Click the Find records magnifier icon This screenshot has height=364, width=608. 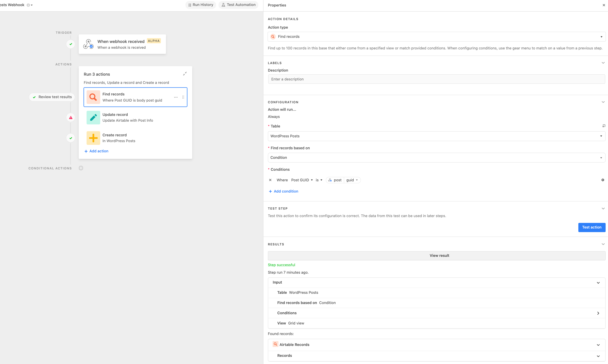pos(93,97)
